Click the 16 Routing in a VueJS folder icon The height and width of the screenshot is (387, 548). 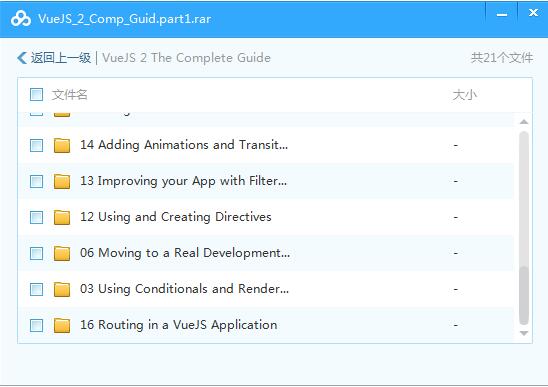62,325
